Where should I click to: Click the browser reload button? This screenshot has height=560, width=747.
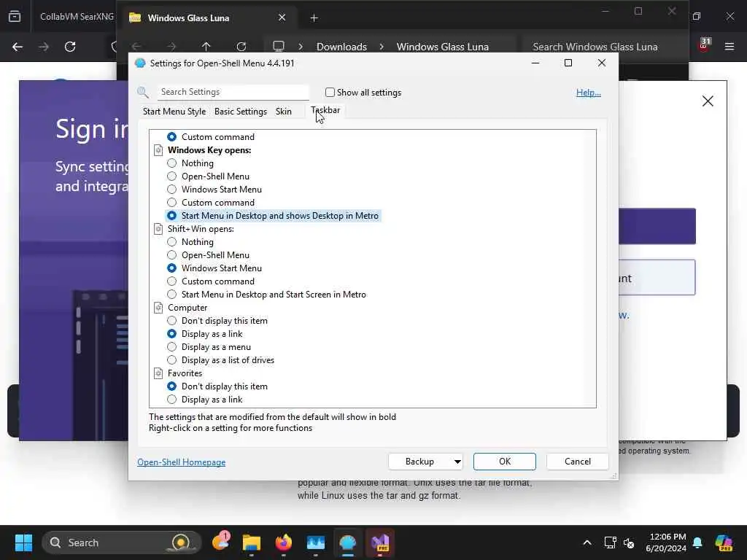coord(70,47)
